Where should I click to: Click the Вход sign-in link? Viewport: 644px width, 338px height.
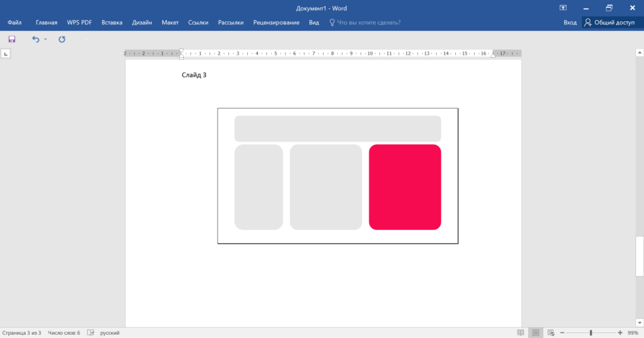(x=570, y=23)
